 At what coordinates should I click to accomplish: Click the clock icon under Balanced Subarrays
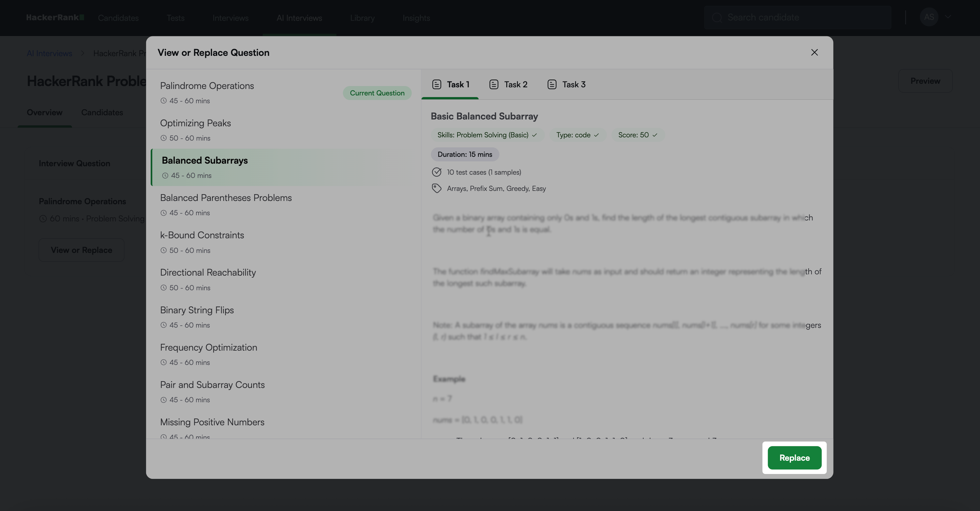pyautogui.click(x=165, y=175)
